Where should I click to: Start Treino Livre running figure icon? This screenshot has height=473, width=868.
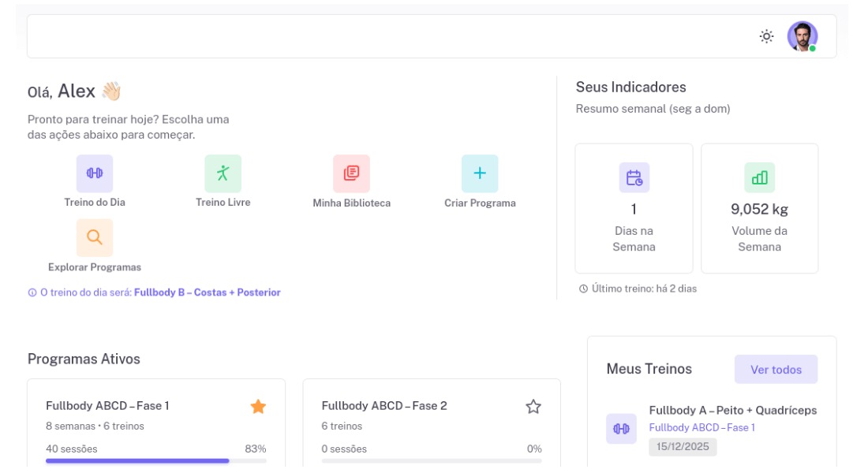pyautogui.click(x=223, y=173)
